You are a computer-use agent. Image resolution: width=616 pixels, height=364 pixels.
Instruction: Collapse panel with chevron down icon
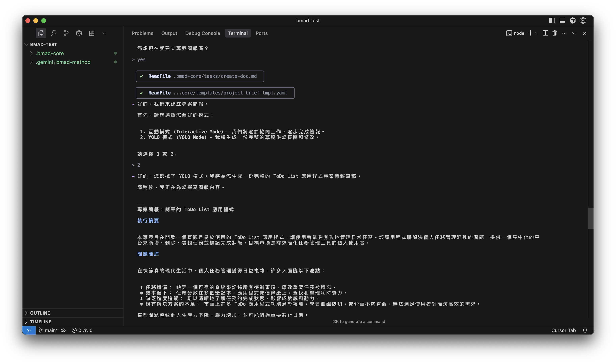pyautogui.click(x=574, y=33)
